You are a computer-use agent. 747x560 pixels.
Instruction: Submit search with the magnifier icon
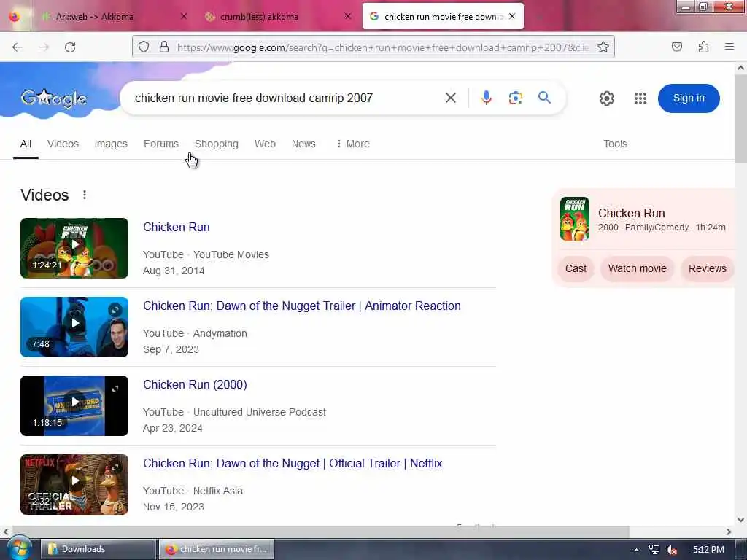544,98
